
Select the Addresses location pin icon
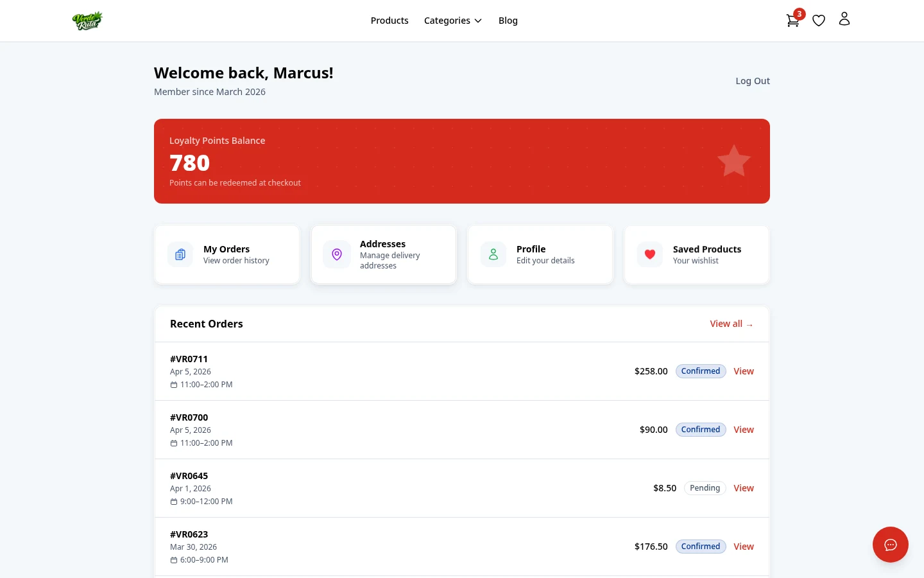coord(337,254)
